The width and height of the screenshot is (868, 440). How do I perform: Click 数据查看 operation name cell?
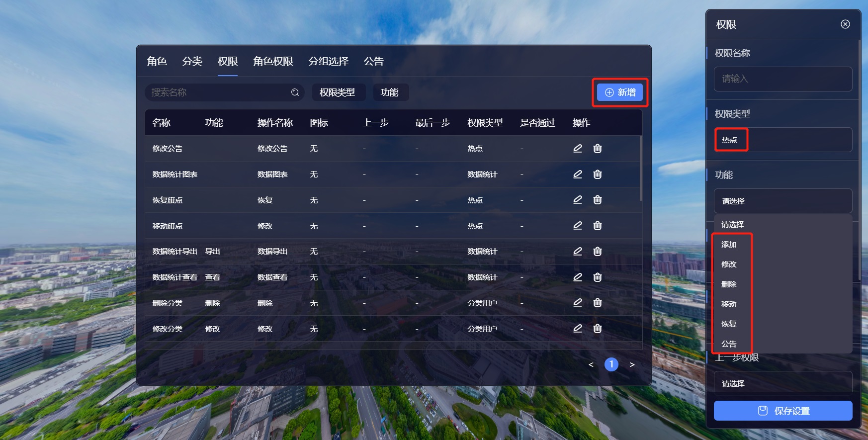272,277
